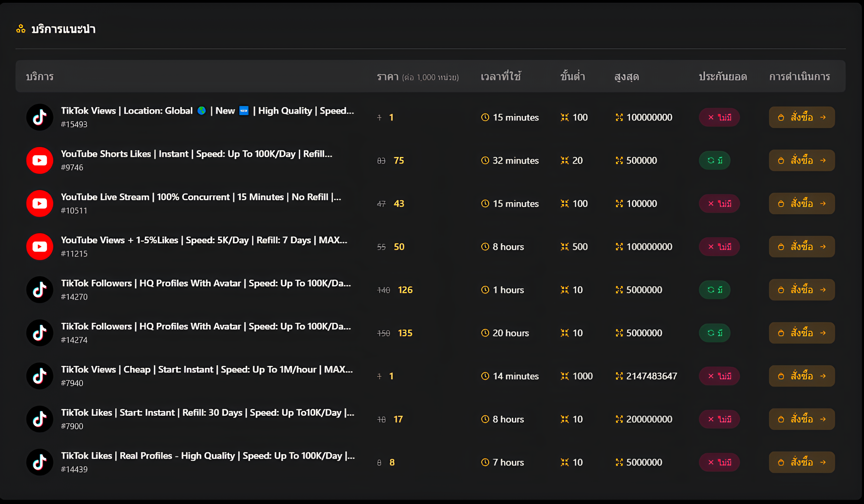Click the minimum icon beside 500
The width and height of the screenshot is (864, 504).
point(565,246)
